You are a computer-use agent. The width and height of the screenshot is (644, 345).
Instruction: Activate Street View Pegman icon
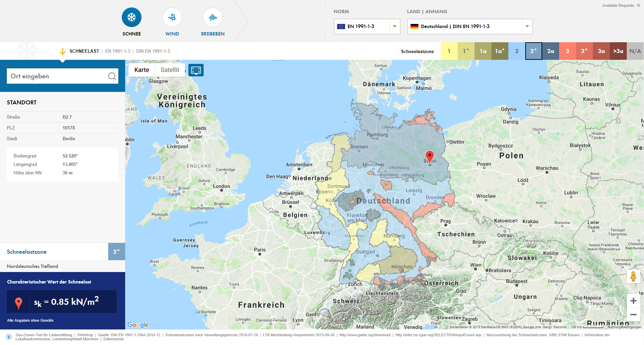coord(633,276)
